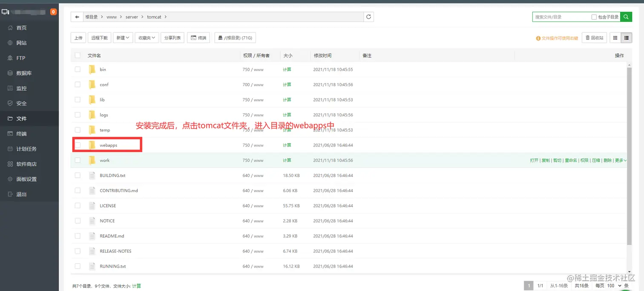Click RELEASE-NOTES file name

pos(115,251)
